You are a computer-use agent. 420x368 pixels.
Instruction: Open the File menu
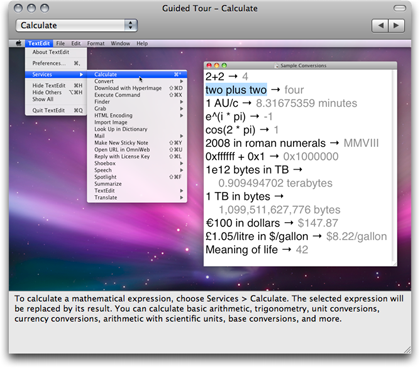(x=60, y=43)
